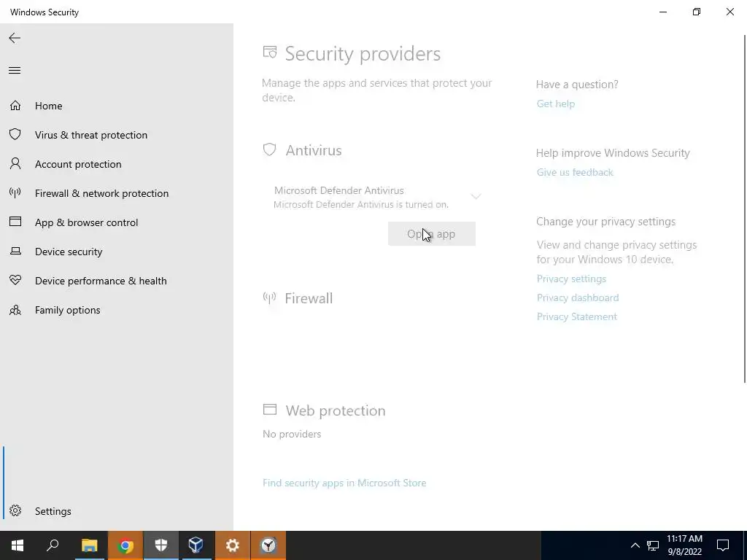747x560 pixels.
Task: Open VirtualBox cube icon in taskbar
Action: tap(196, 545)
